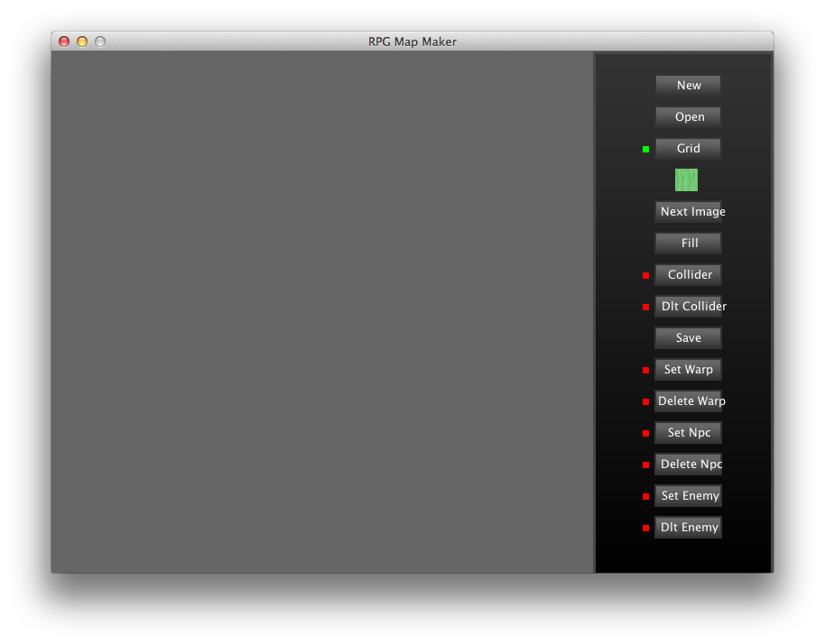This screenshot has width=825, height=644.
Task: Click the gray map canvas area
Action: [322, 312]
